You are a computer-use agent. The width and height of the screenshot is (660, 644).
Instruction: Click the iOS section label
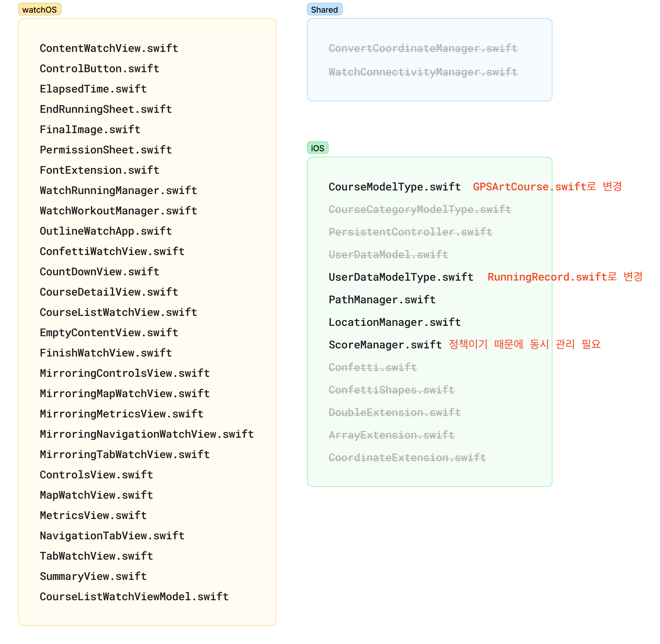pos(317,148)
